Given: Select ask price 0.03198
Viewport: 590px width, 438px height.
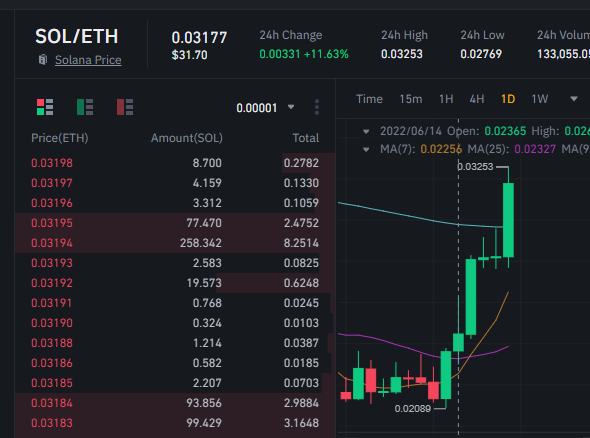Looking at the screenshot, I should (x=52, y=163).
